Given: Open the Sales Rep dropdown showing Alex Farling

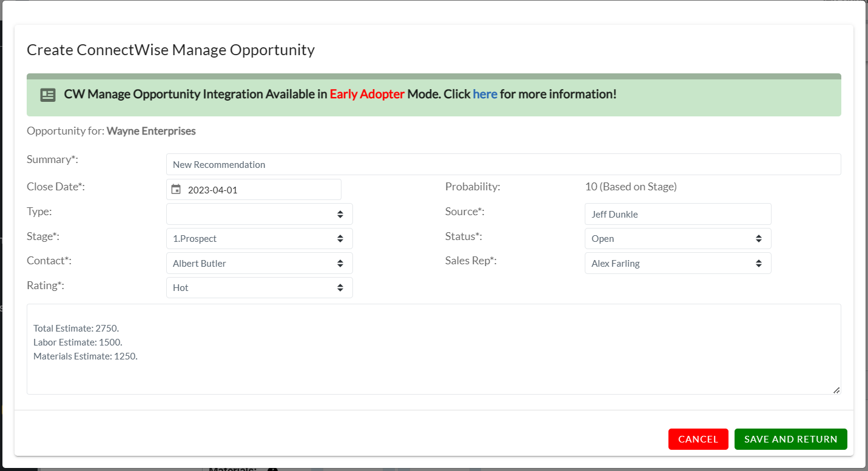Looking at the screenshot, I should (678, 263).
